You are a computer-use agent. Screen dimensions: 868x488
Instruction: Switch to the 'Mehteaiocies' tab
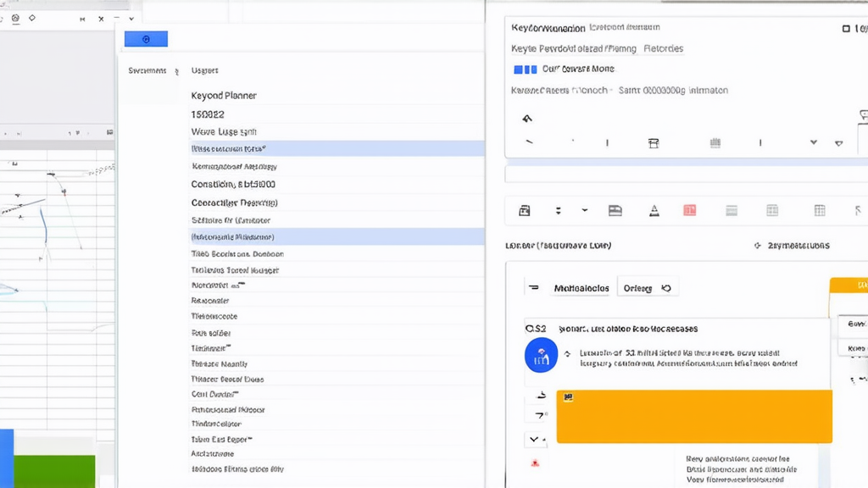(581, 288)
